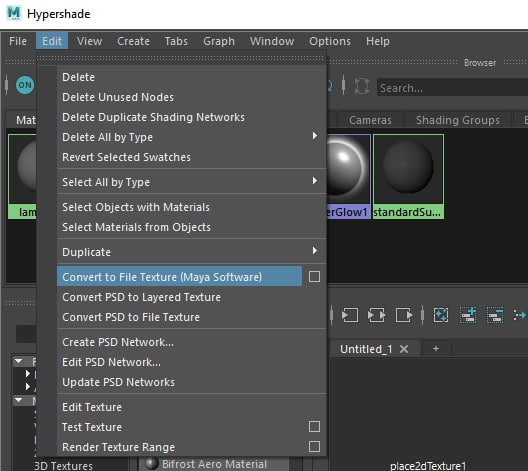Image resolution: width=528 pixels, height=471 pixels.
Task: Show input and output connections icon
Action: [376, 315]
